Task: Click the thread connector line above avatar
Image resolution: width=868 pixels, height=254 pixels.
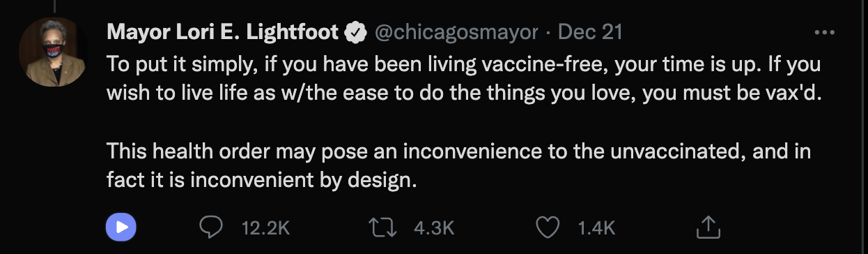Action: (52, 4)
